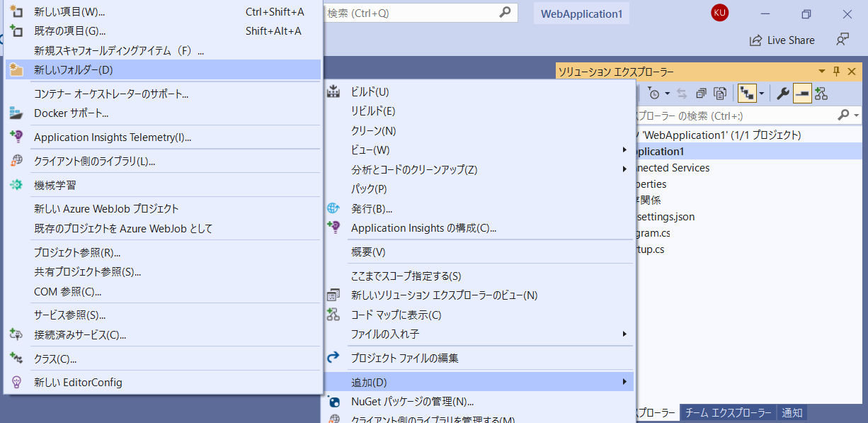Switch to チーム エクスプローラー tab

click(x=728, y=413)
